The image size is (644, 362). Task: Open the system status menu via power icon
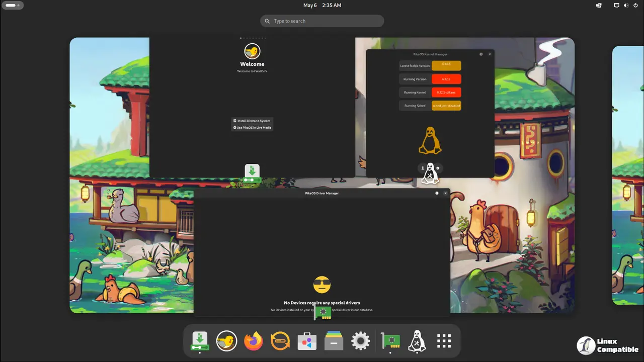(635, 5)
